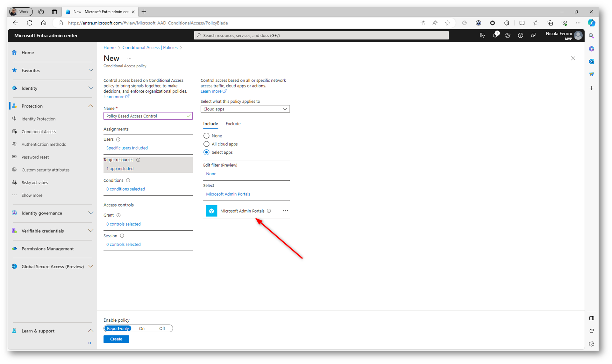The width and height of the screenshot is (612, 364).
Task: Open Conditional Access menu item
Action: [x=39, y=132]
